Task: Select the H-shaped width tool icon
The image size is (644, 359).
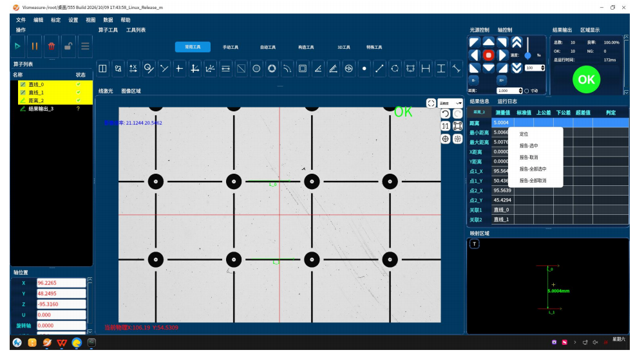Action: coord(426,68)
